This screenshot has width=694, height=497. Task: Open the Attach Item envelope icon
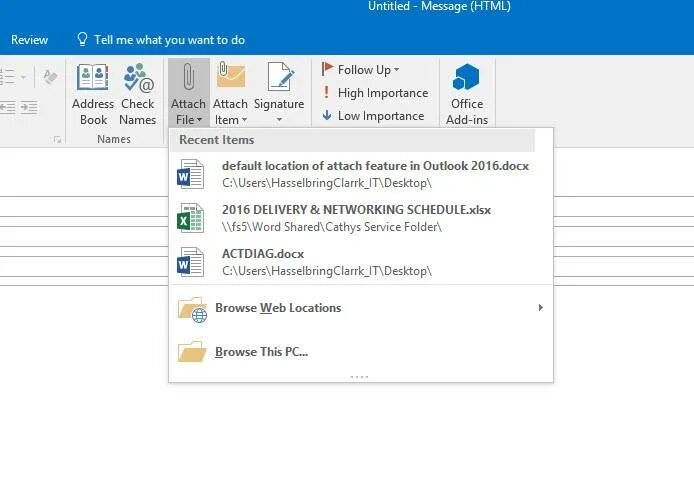[x=231, y=74]
